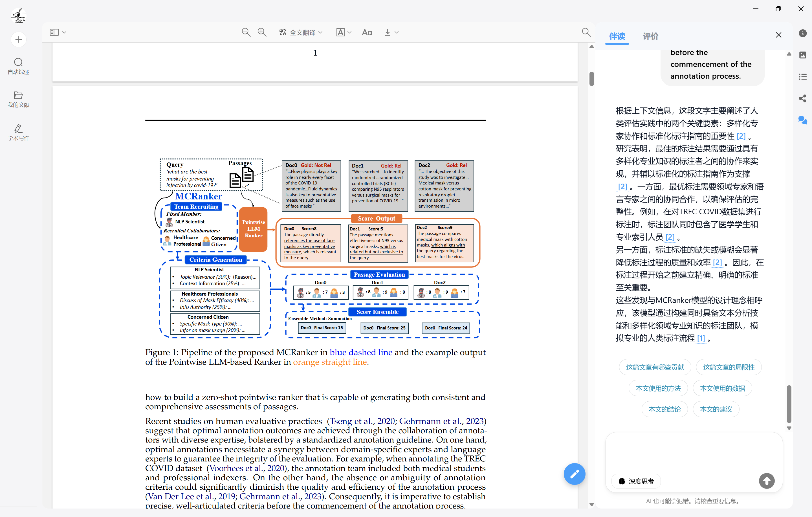Toggle the 深度思考 deep thinking mode
Viewport: 812px width, 517px height.
[x=636, y=481]
